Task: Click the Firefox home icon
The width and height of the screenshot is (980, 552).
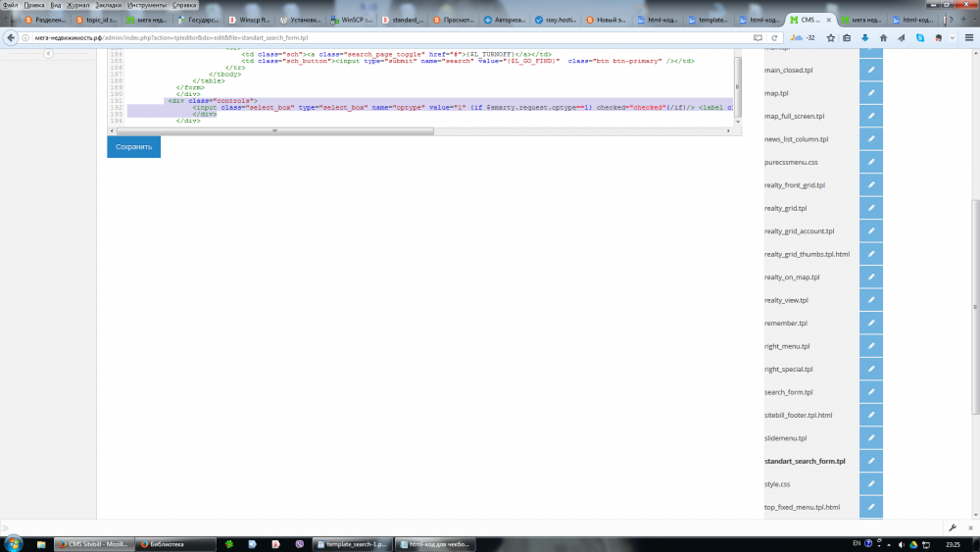Action: 883,37
